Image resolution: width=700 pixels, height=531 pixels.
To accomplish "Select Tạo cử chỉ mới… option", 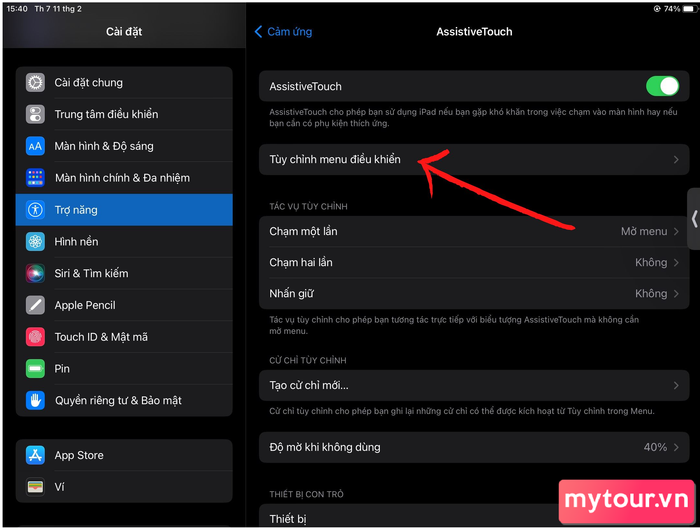I will click(474, 385).
